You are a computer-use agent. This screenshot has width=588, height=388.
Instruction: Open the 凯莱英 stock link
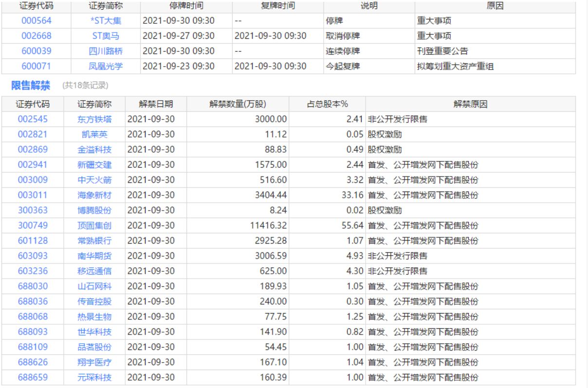coord(94,134)
